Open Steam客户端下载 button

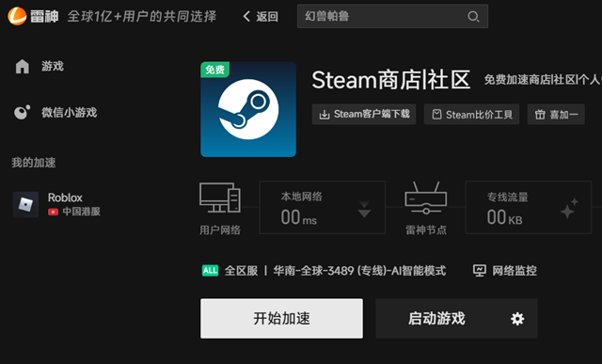[x=364, y=114]
